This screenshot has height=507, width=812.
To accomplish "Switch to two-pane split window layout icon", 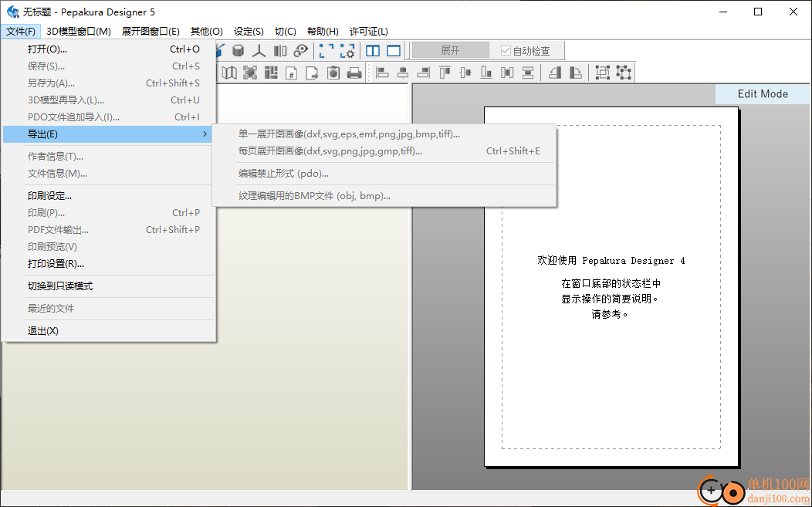I will 373,50.
